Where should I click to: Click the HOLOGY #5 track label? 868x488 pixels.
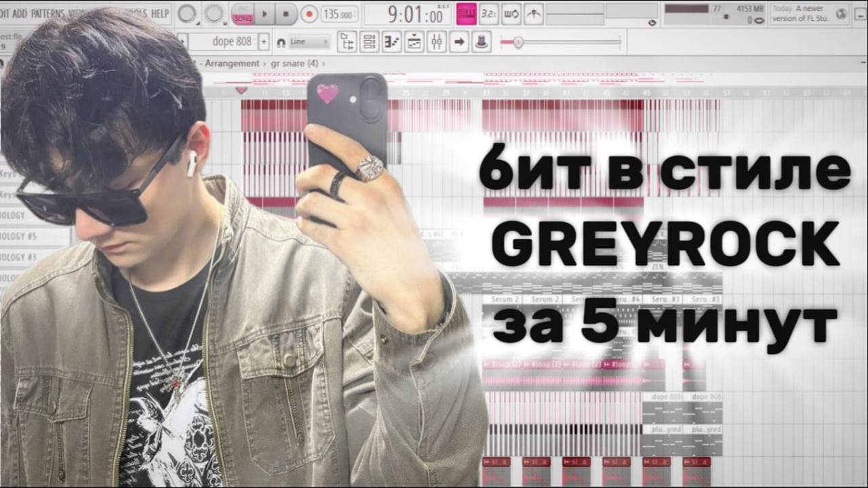click(x=18, y=236)
